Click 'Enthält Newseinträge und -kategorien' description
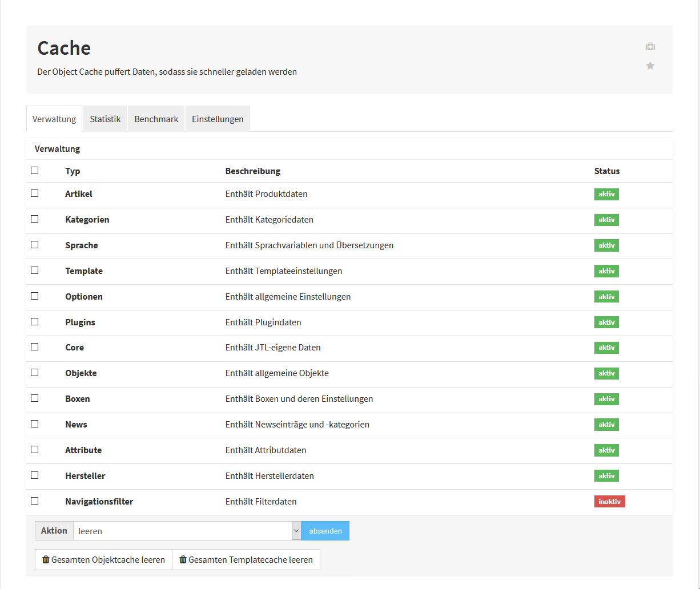This screenshot has height=589, width=700. 297,425
